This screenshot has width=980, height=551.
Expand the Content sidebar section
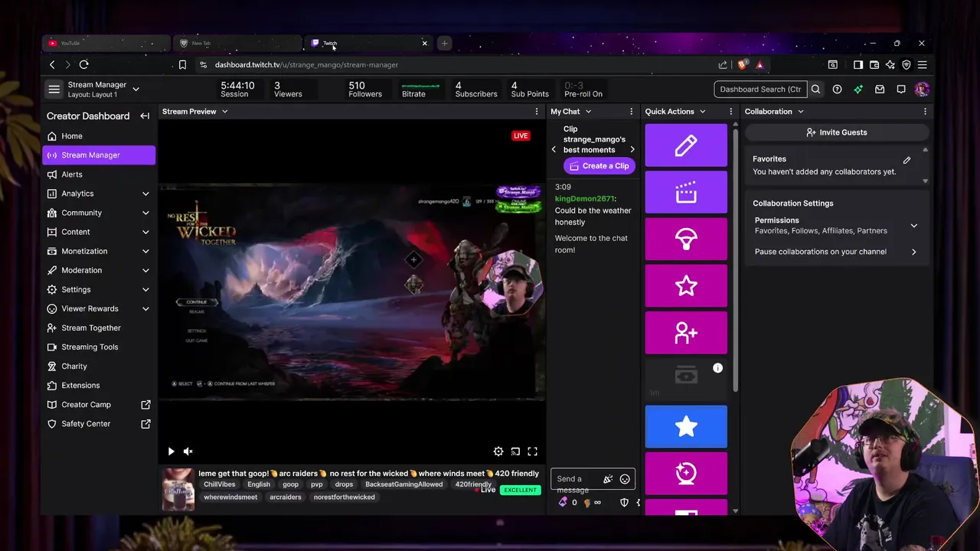145,232
